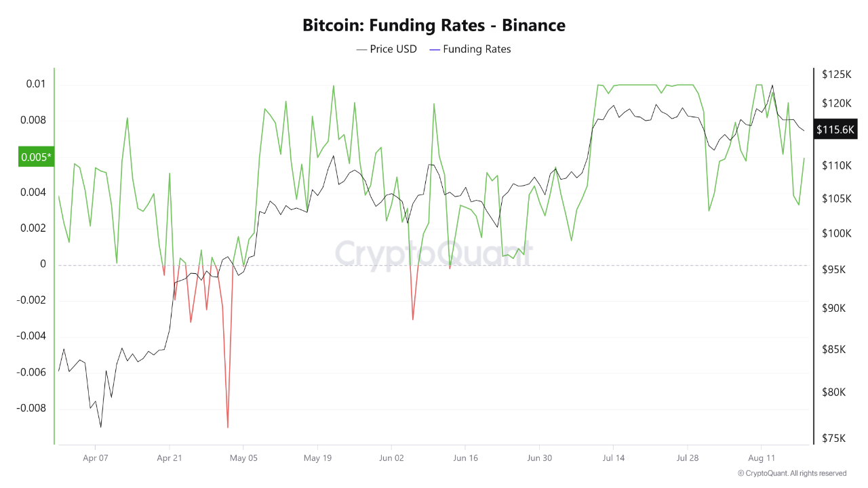Viewport: 868px width, 488px height.
Task: Select the Apr 07 date on the x-axis
Action: pyautogui.click(x=95, y=458)
